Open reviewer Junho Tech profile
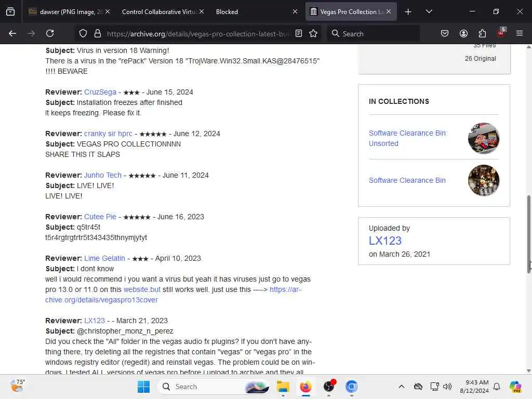The height and width of the screenshot is (399, 532). (x=102, y=175)
